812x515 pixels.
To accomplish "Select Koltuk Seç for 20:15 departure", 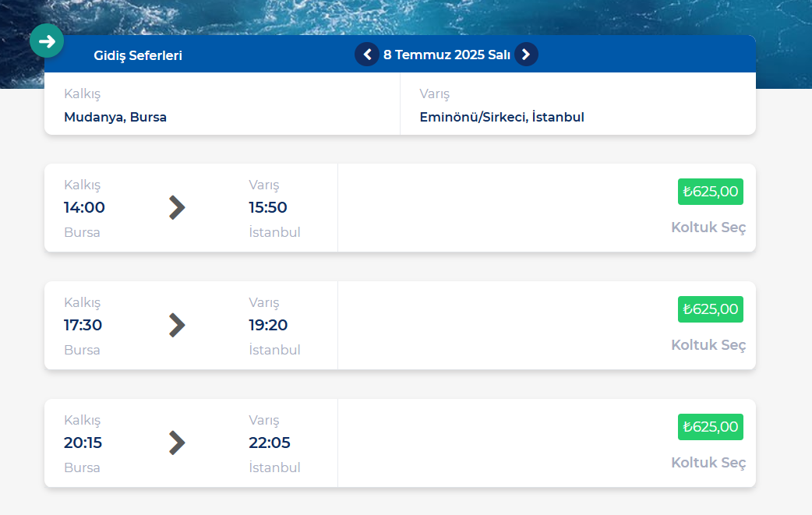I will pos(708,463).
